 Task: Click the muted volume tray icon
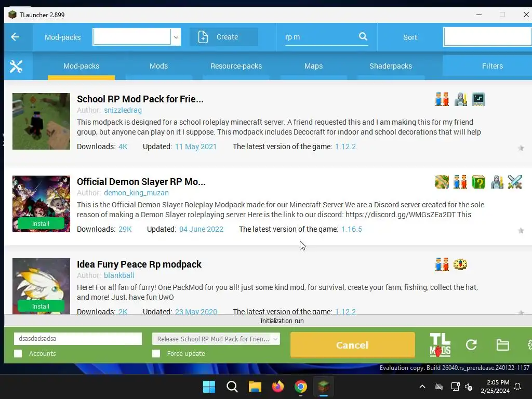(469, 387)
